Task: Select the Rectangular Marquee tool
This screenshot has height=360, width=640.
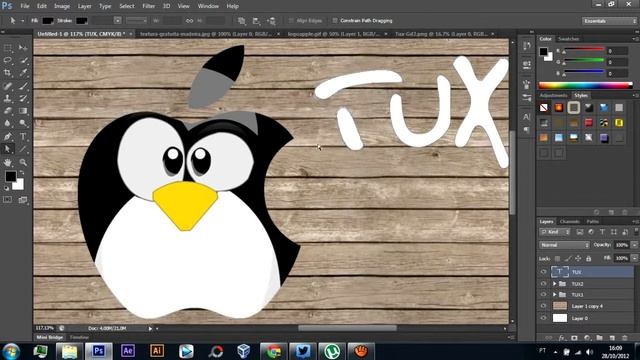Action: point(8,48)
